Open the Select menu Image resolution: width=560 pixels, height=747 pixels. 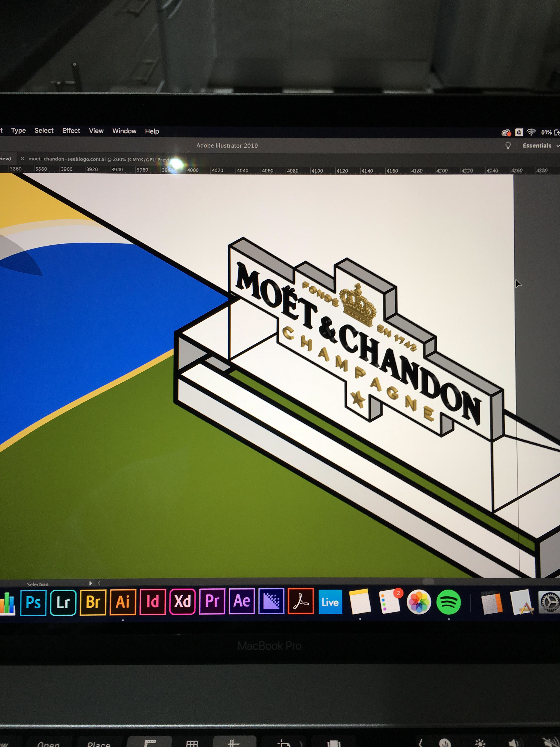pos(44,130)
